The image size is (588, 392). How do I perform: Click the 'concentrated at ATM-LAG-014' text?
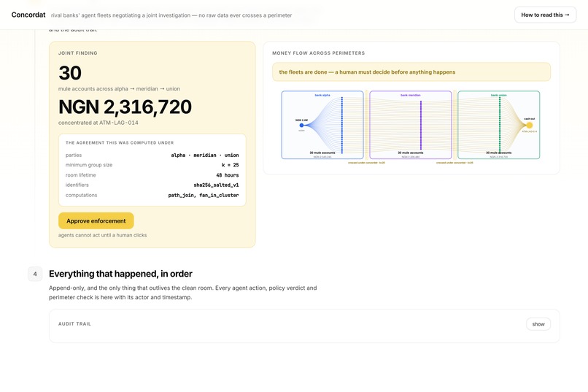coord(98,123)
